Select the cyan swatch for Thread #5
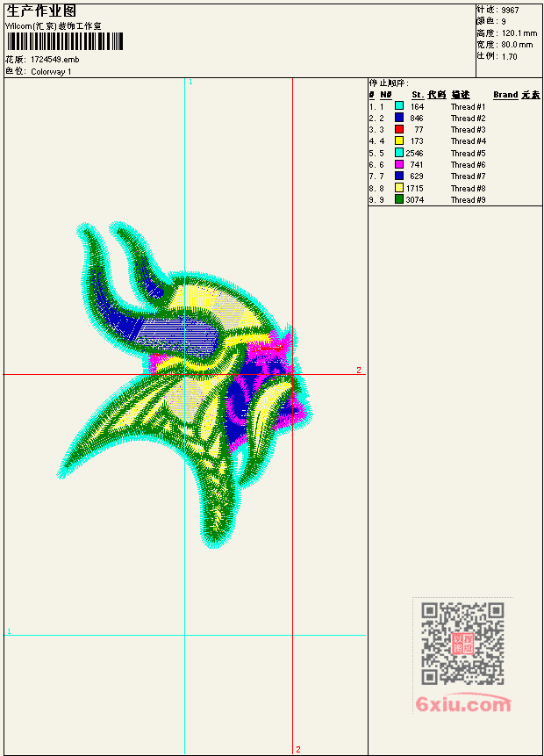This screenshot has height=756, width=544. coord(399,153)
